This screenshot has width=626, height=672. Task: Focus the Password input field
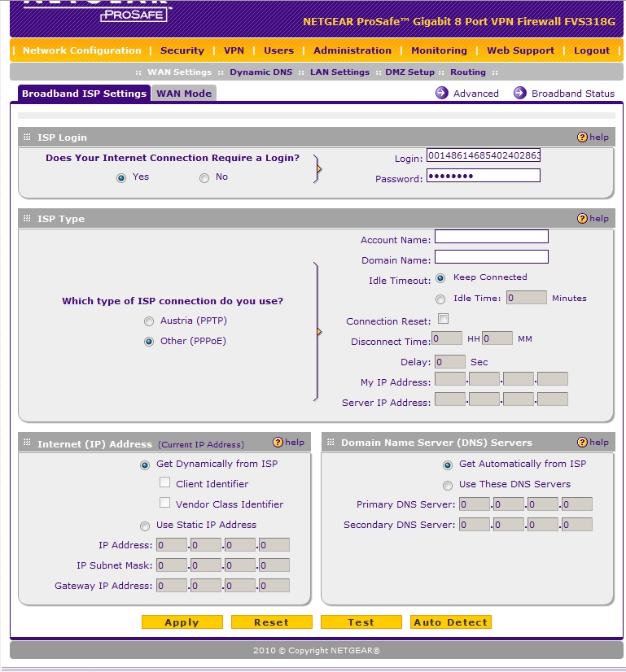pos(484,175)
